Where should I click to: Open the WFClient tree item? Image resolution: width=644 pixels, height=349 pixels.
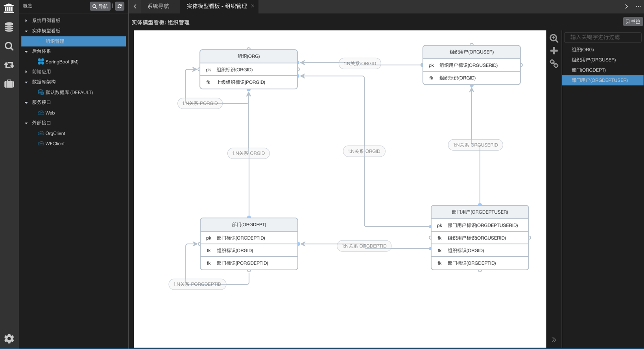pos(55,143)
